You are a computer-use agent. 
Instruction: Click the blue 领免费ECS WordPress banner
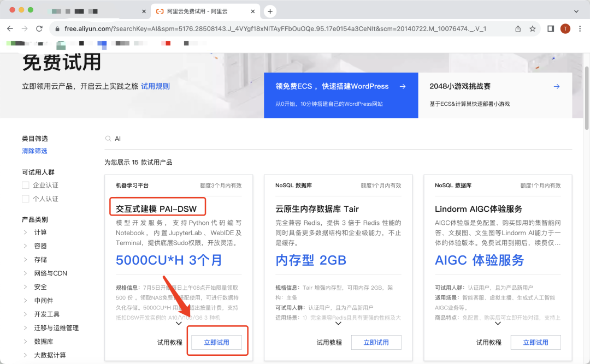point(341,95)
